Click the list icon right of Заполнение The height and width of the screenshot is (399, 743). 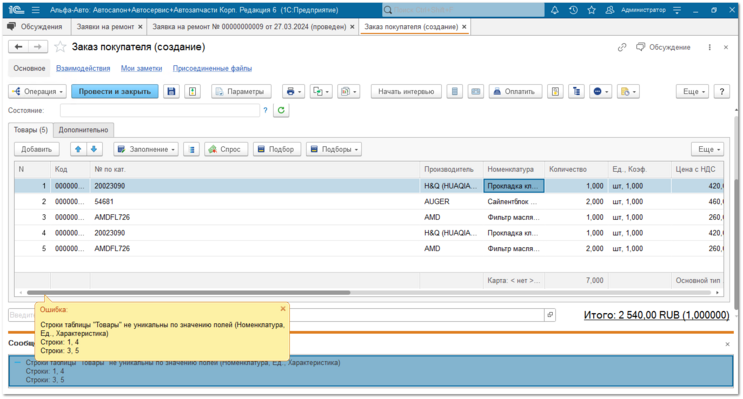coord(191,149)
